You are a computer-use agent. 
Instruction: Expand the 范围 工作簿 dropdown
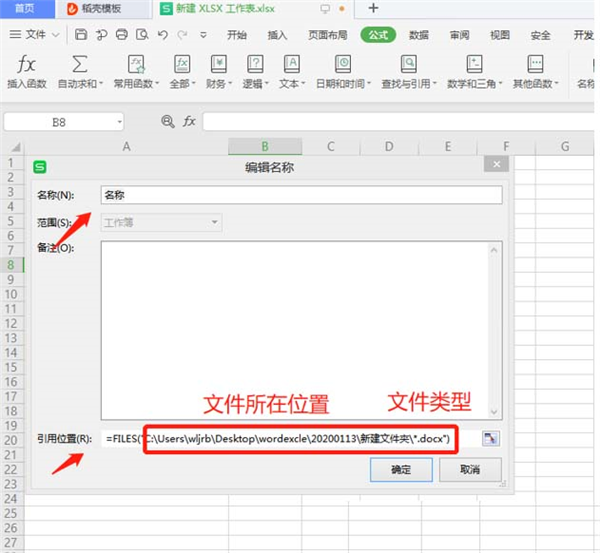(214, 222)
